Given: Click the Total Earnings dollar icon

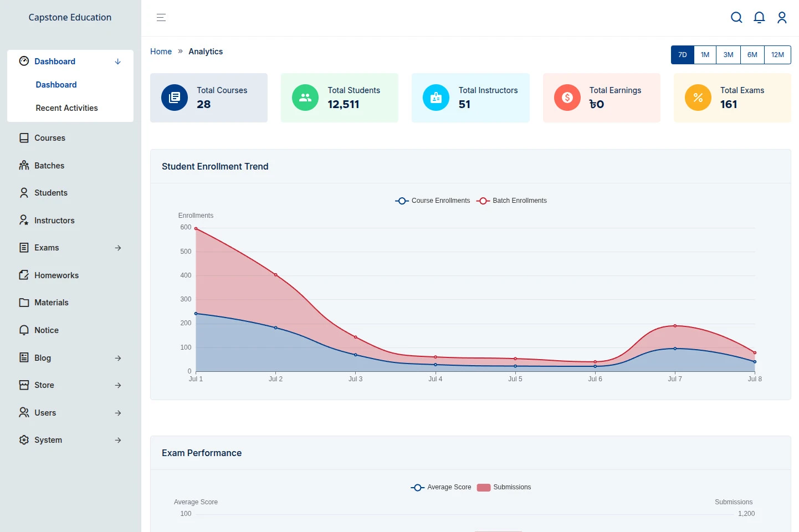Looking at the screenshot, I should click(x=567, y=98).
